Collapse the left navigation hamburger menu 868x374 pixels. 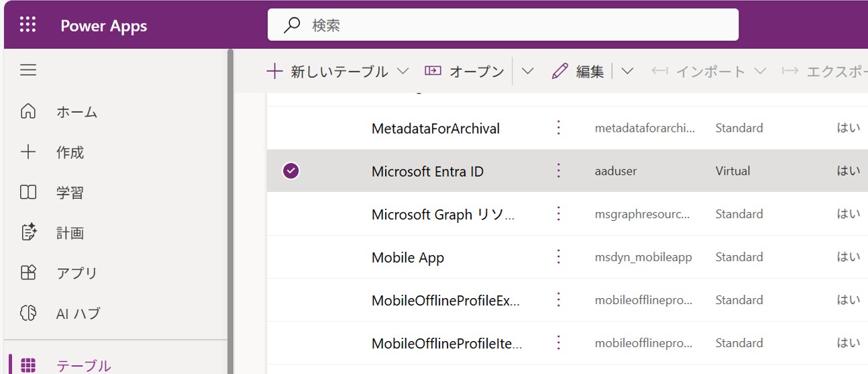[28, 70]
